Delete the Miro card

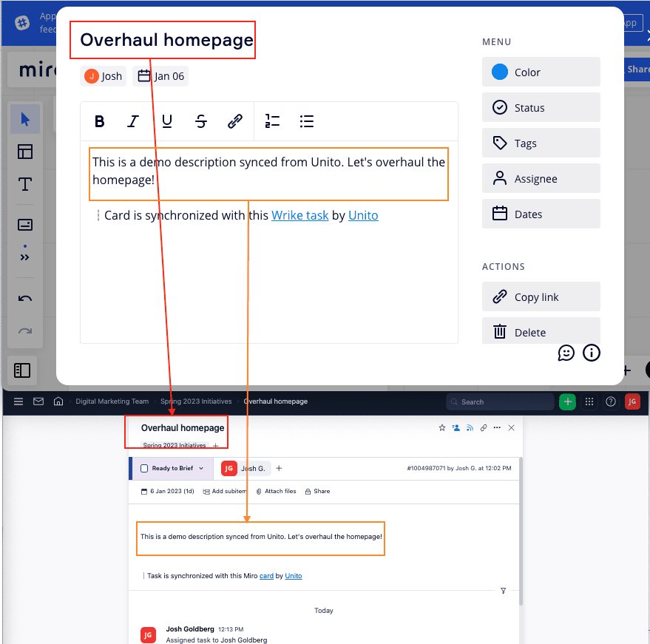click(541, 331)
